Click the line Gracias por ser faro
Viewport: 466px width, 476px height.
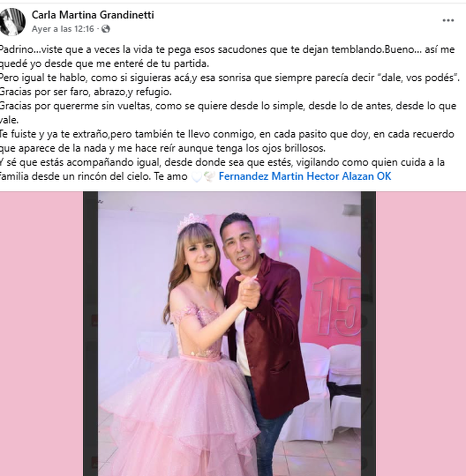point(85,92)
